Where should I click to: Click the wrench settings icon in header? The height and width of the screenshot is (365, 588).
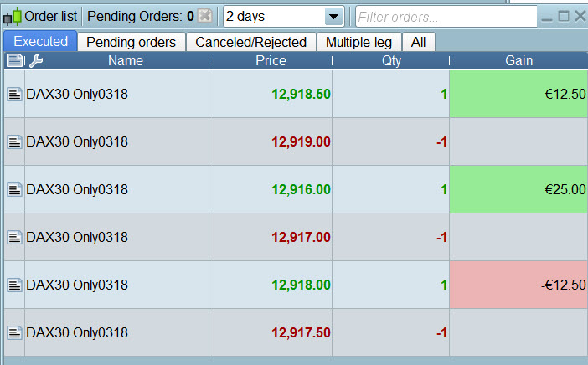[34, 60]
